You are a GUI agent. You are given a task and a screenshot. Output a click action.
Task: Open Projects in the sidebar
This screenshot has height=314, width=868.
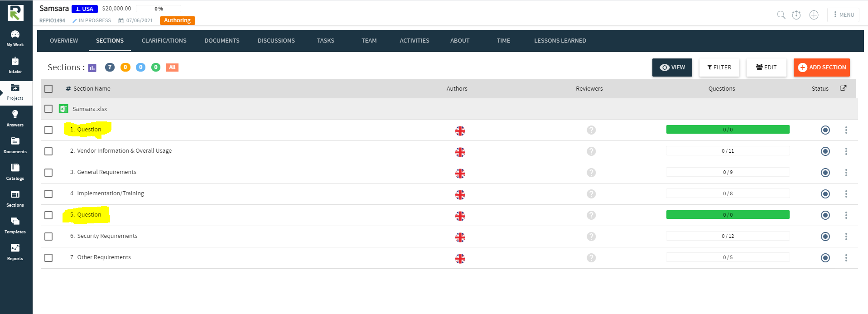click(x=15, y=92)
